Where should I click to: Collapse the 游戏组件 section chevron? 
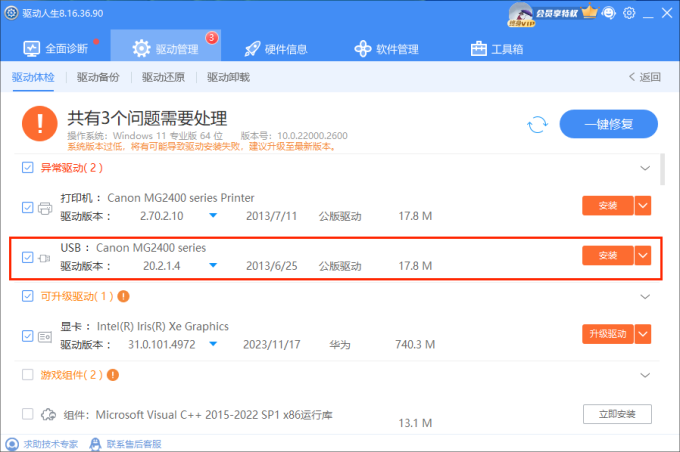[645, 375]
